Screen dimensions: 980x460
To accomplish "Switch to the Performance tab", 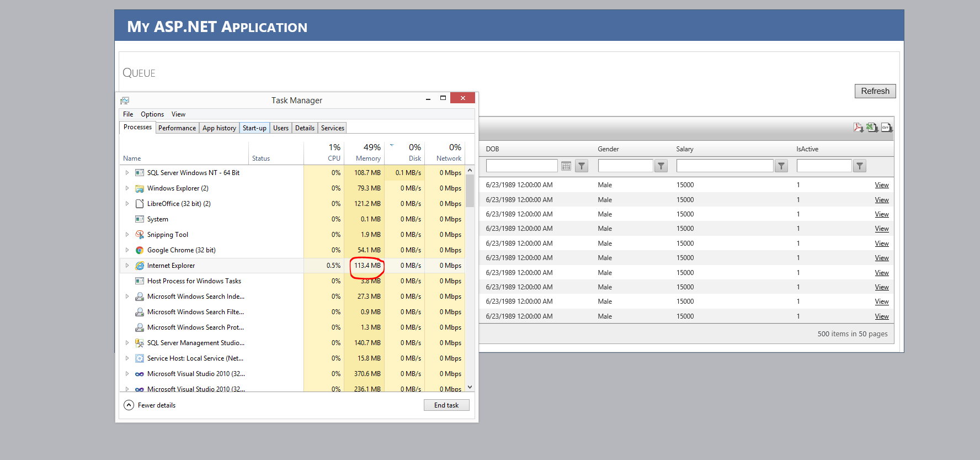I will [x=177, y=128].
